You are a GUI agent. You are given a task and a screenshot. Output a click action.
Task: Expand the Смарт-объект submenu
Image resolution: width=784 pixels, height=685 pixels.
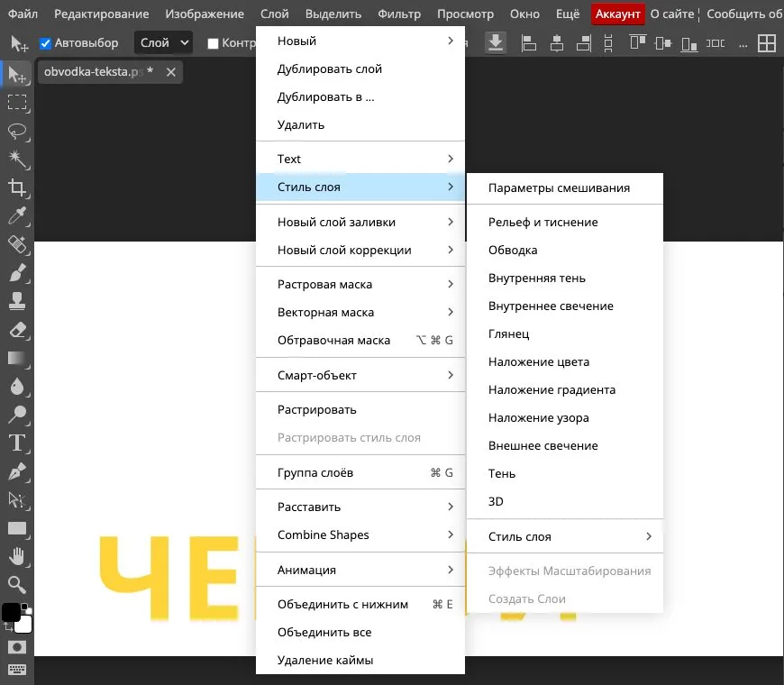(x=360, y=375)
